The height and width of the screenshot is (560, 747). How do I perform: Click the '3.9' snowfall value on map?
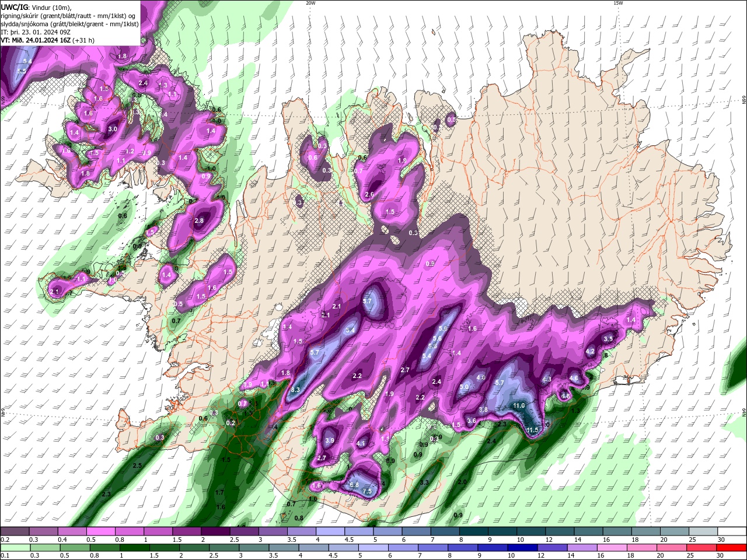click(x=329, y=440)
